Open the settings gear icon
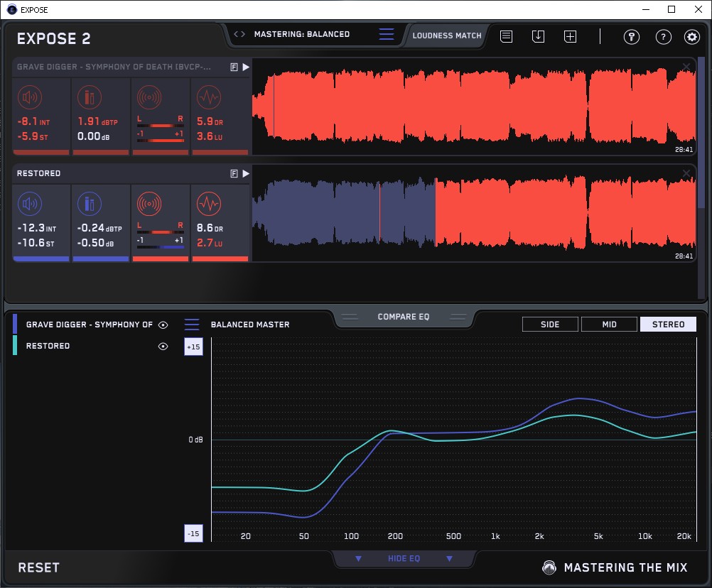712x588 pixels. pyautogui.click(x=692, y=37)
